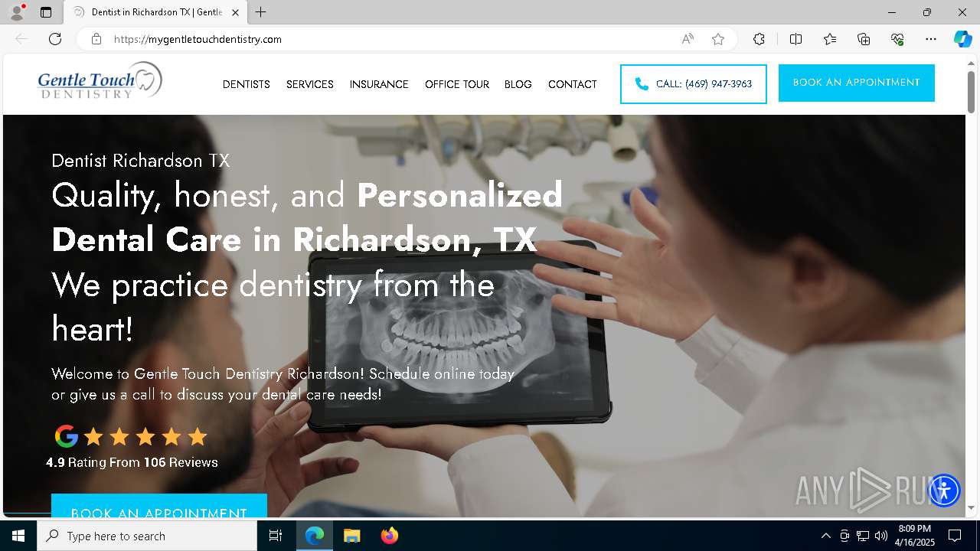Open browser Extensions icon
Image resolution: width=980 pixels, height=551 pixels.
coord(759,39)
